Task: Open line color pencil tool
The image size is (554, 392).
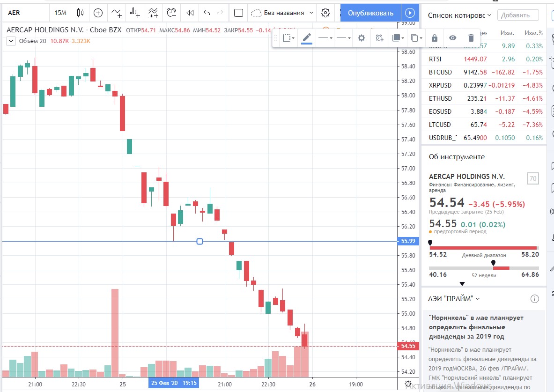Action: click(307, 38)
